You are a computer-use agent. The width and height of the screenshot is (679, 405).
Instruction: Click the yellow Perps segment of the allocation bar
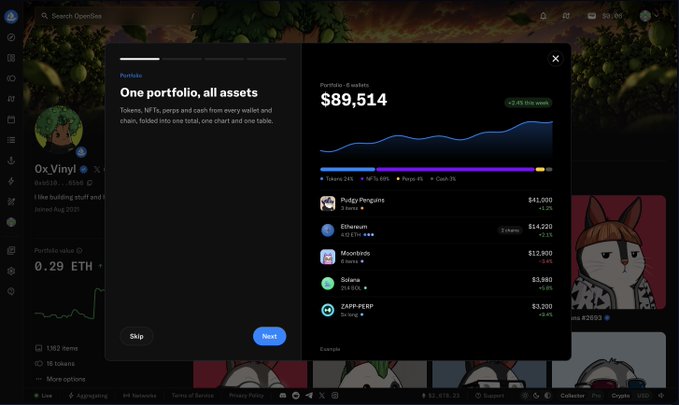540,169
